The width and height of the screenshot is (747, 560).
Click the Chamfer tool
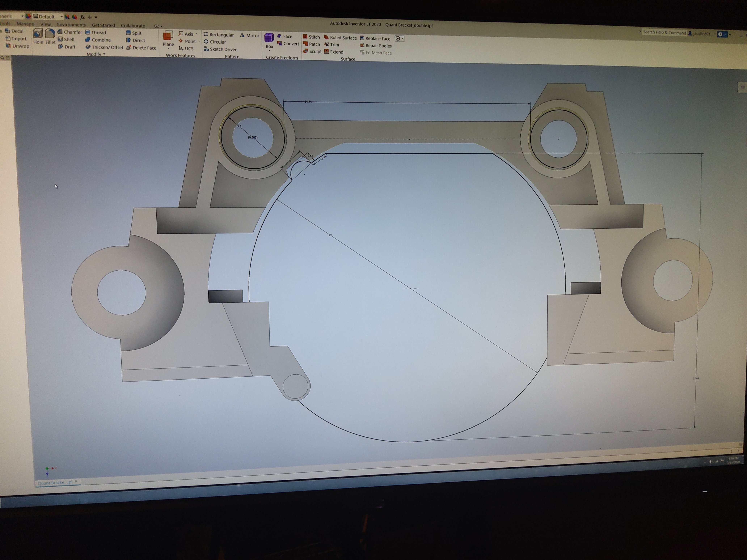tap(69, 32)
